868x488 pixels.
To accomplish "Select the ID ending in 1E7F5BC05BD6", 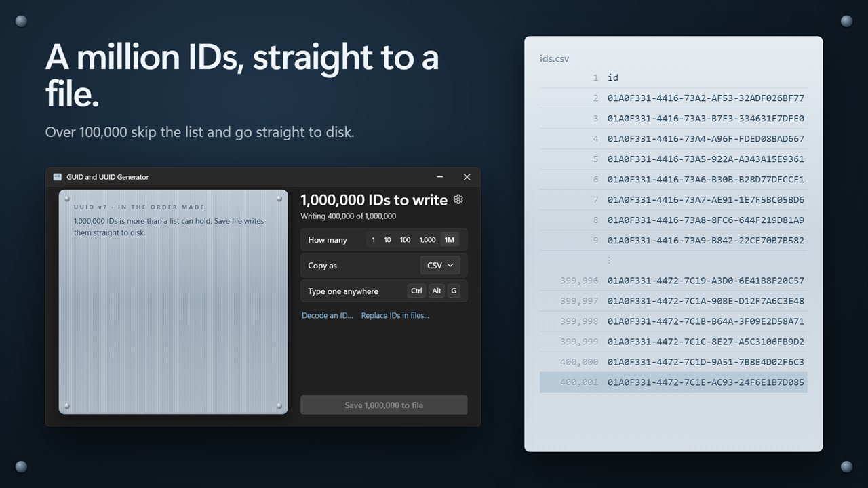I will (706, 200).
